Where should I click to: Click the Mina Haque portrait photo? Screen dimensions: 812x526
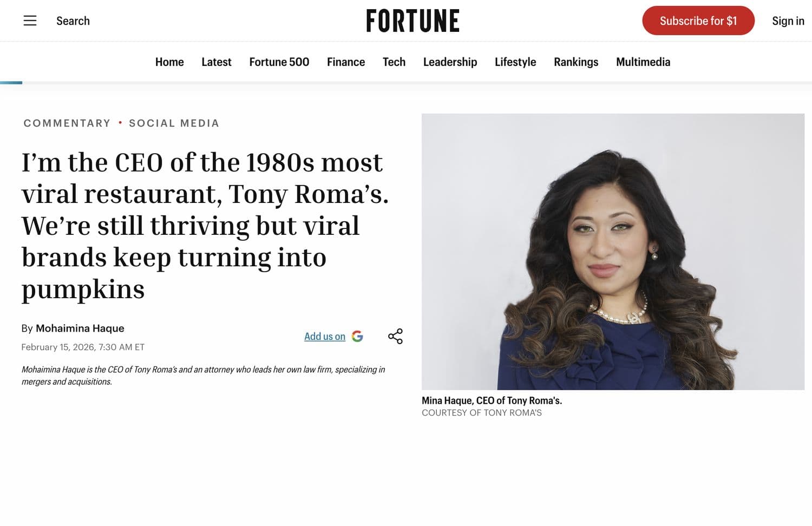pos(613,252)
